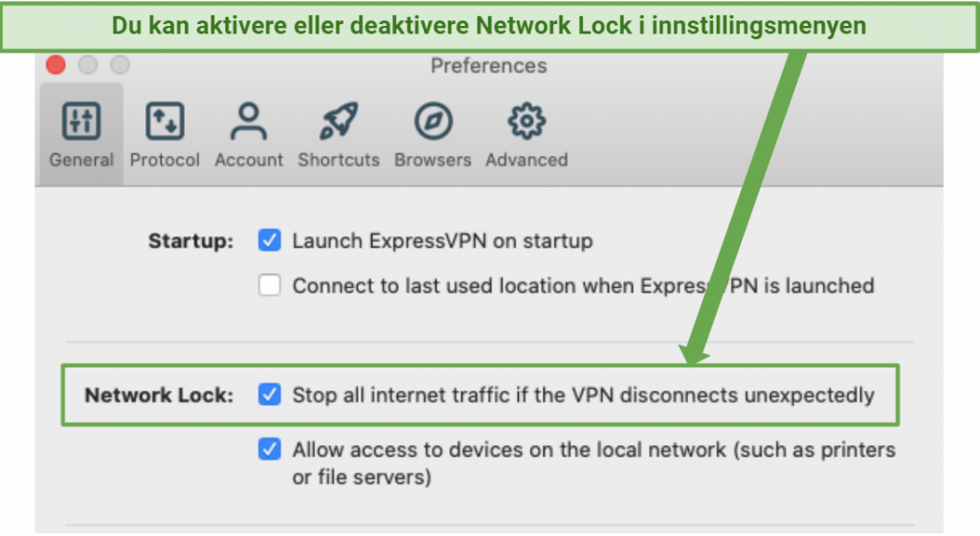Viewport: 980px width, 536px height.
Task: Select the Protocol arrows icon
Action: coord(165,121)
